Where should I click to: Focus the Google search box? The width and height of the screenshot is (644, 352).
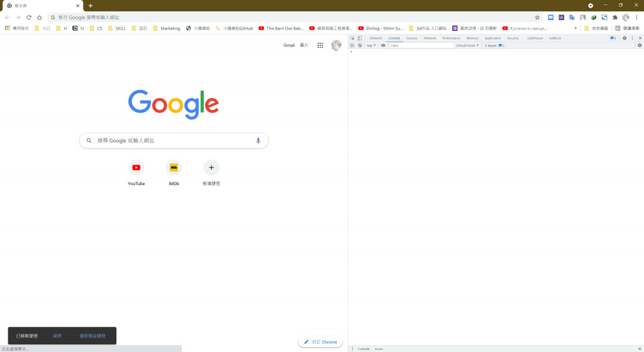pos(174,140)
